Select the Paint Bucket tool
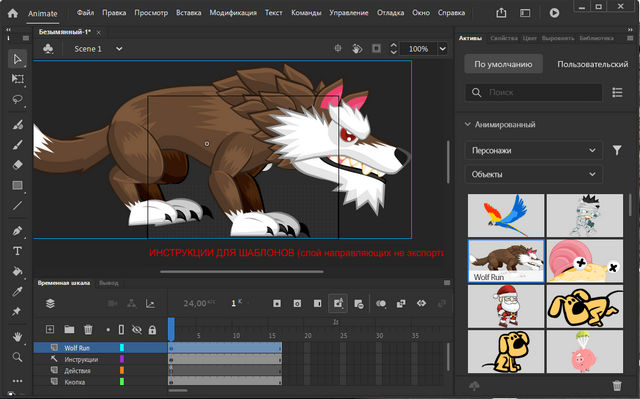The image size is (640, 399). [x=17, y=271]
